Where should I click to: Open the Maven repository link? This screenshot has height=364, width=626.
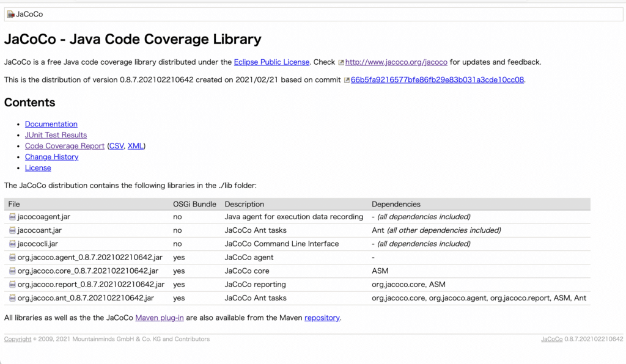(322, 318)
